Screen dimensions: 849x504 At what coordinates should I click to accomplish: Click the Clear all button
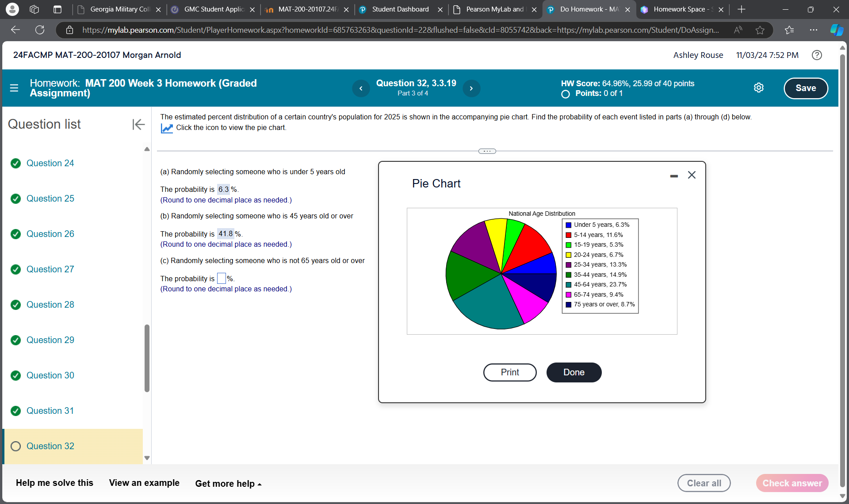click(704, 483)
